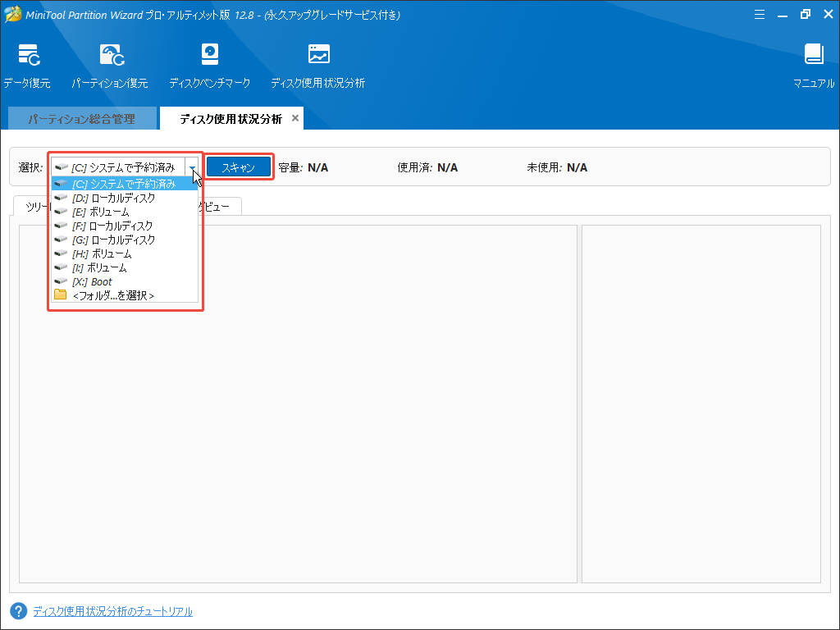Launch パーティション復元 from the toolbar
Viewport: 840px width, 630px height.
click(110, 66)
